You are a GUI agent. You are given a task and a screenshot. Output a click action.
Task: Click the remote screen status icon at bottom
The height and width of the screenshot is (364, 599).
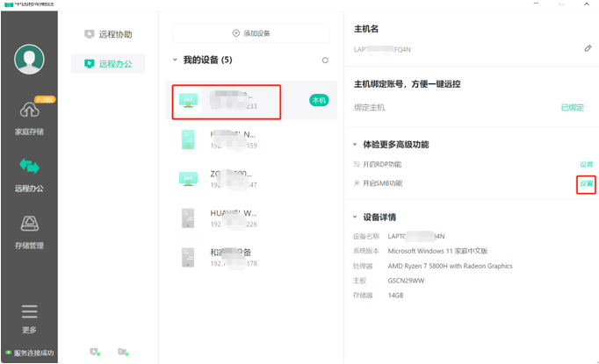coord(94,352)
